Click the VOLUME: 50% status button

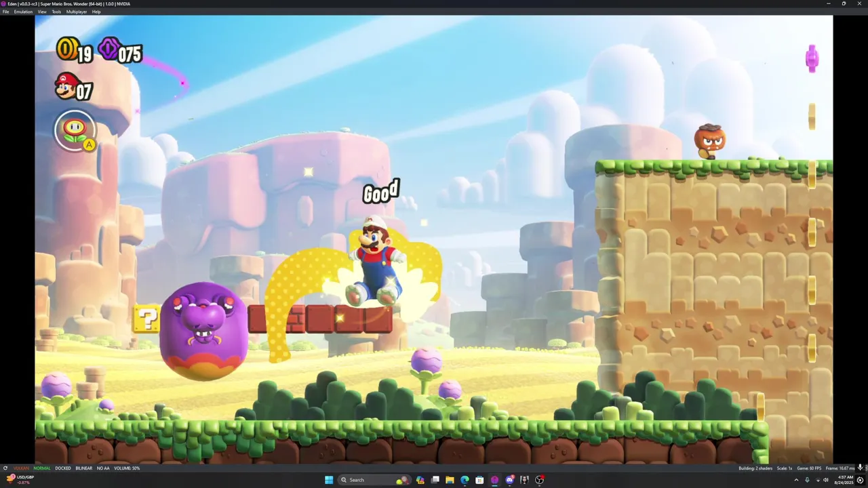(x=127, y=468)
